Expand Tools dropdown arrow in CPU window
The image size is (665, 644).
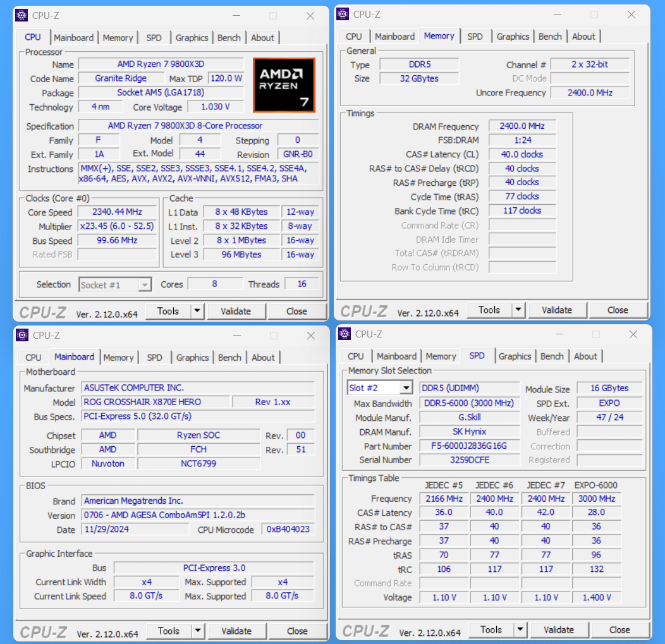click(197, 311)
